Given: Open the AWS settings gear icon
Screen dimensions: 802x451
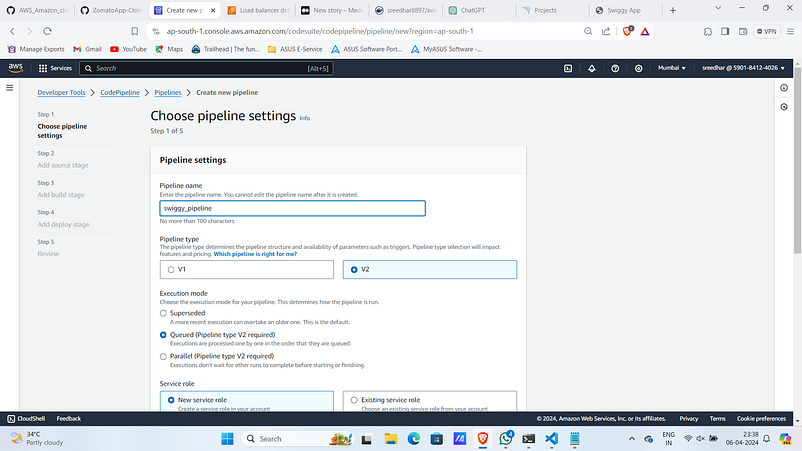Looking at the screenshot, I should pyautogui.click(x=638, y=68).
